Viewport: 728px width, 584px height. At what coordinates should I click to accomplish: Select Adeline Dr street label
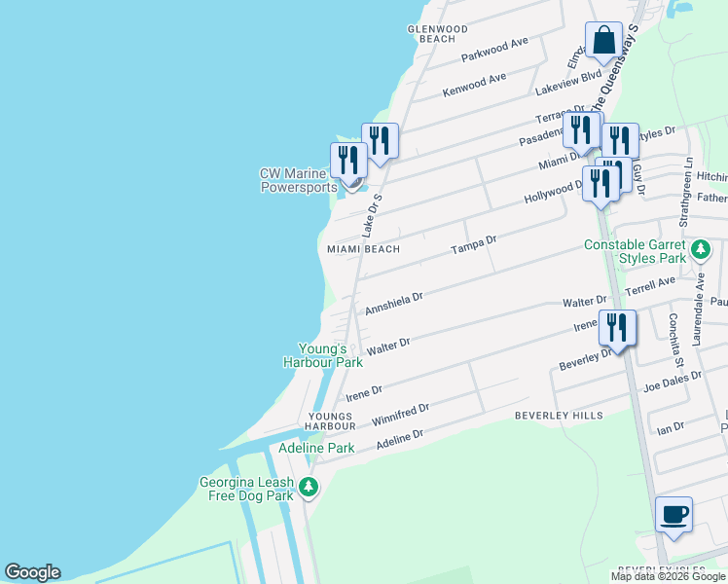(x=400, y=439)
